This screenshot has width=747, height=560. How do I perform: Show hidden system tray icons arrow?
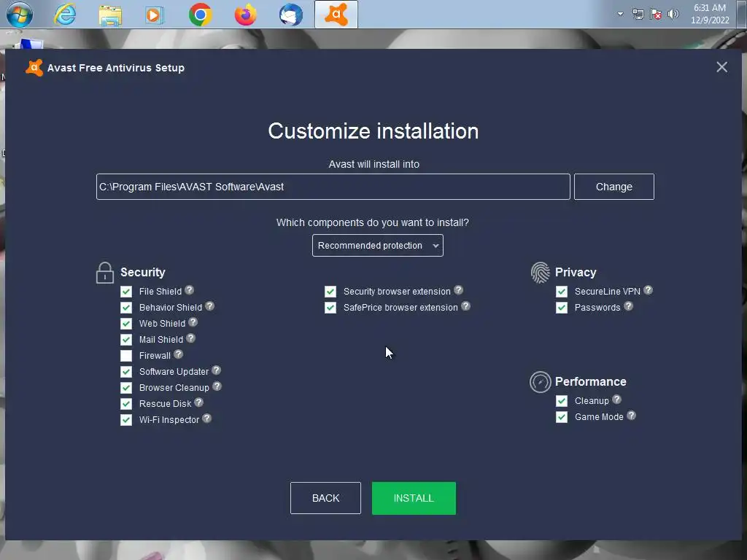pos(620,14)
